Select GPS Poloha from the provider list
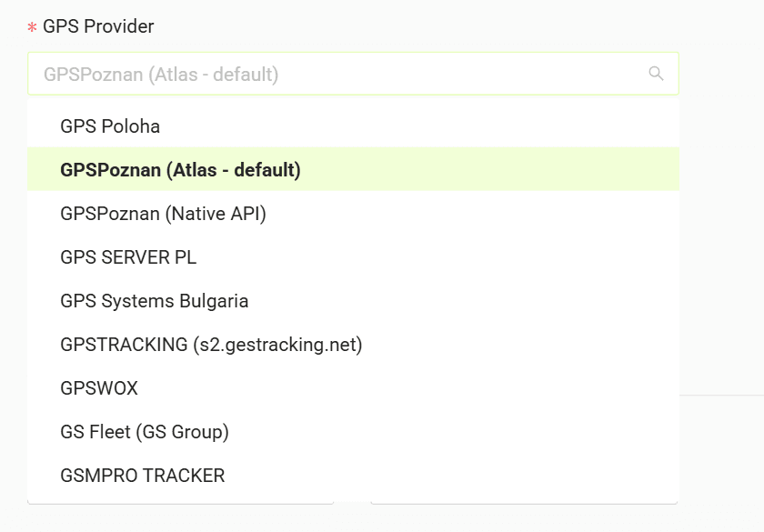Screen dimensions: 764x532 point(353,125)
